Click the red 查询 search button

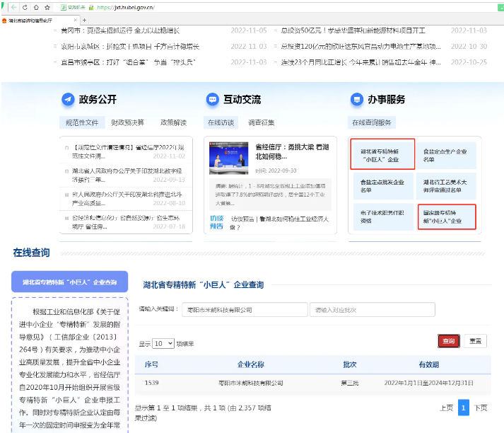click(x=448, y=341)
